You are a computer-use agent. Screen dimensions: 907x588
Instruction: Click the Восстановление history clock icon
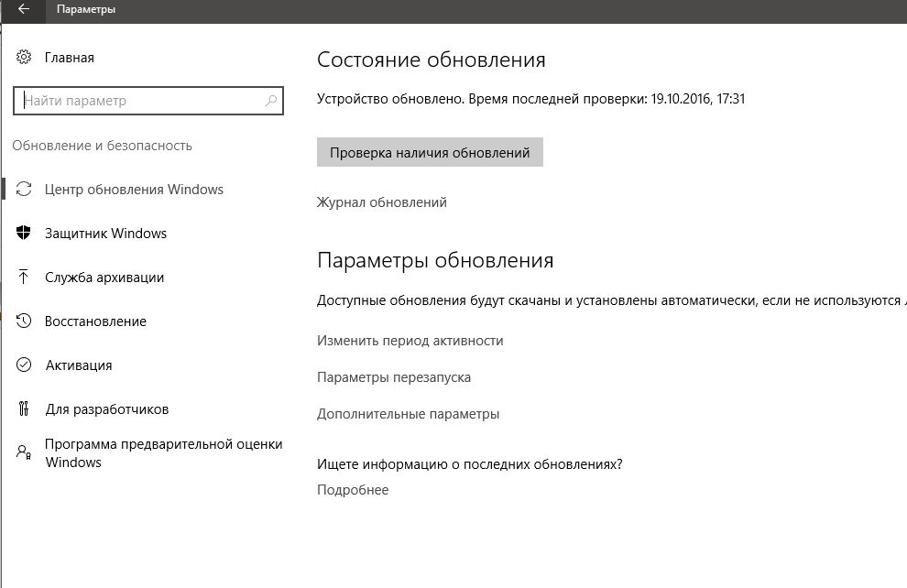click(x=24, y=321)
